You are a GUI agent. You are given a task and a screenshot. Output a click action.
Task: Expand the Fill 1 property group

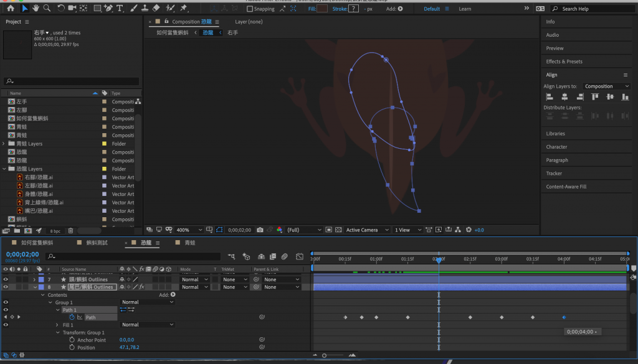[57, 325]
